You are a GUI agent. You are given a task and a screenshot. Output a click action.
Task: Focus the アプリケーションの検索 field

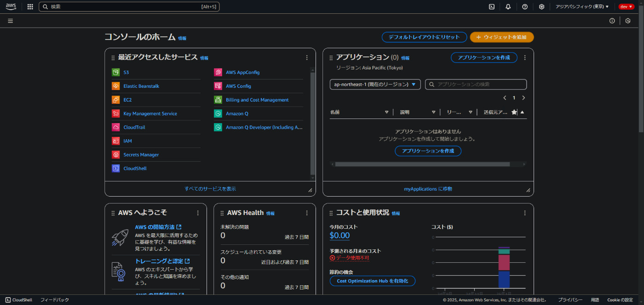coord(476,85)
